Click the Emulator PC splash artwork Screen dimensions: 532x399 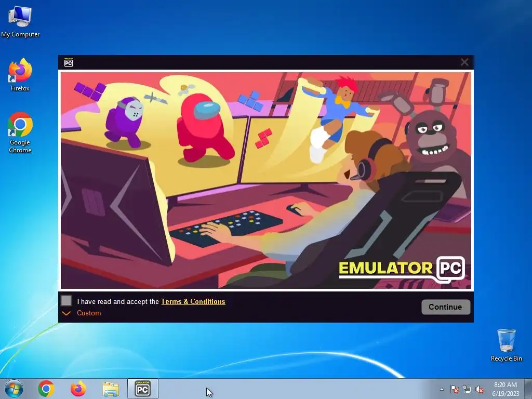(x=266, y=180)
